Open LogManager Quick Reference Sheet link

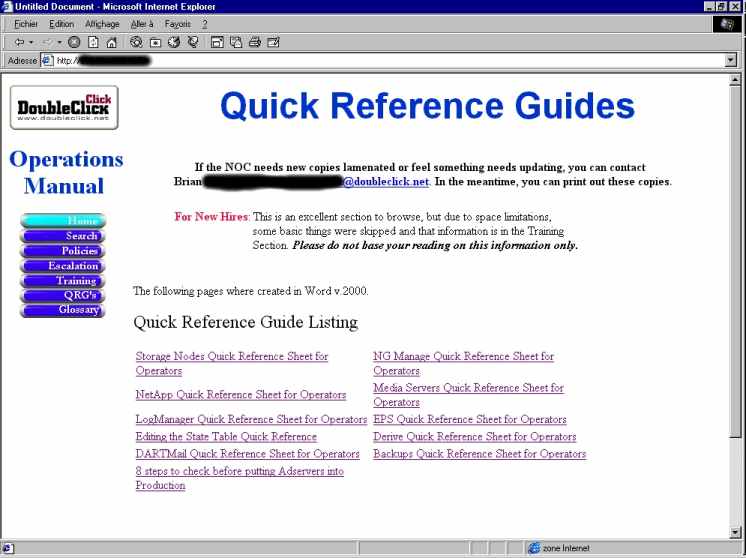(x=251, y=419)
